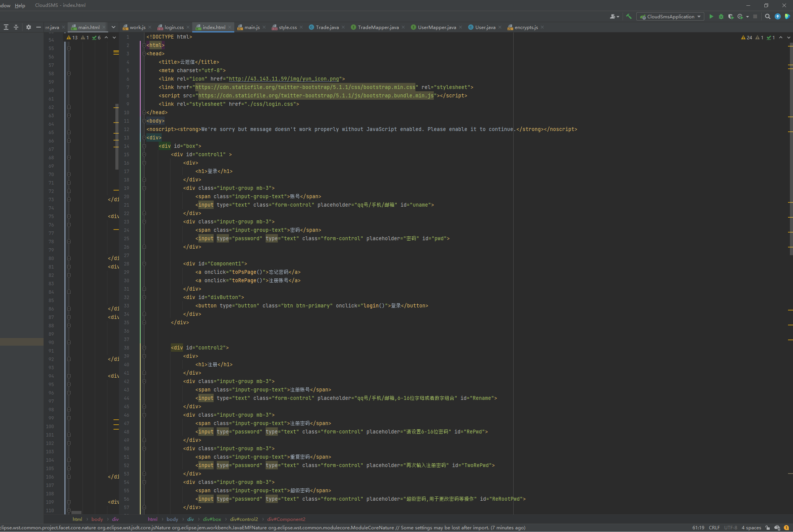This screenshot has height=532, width=793.
Task: Open cloud help settings icon in status bar
Action: pos(777,528)
